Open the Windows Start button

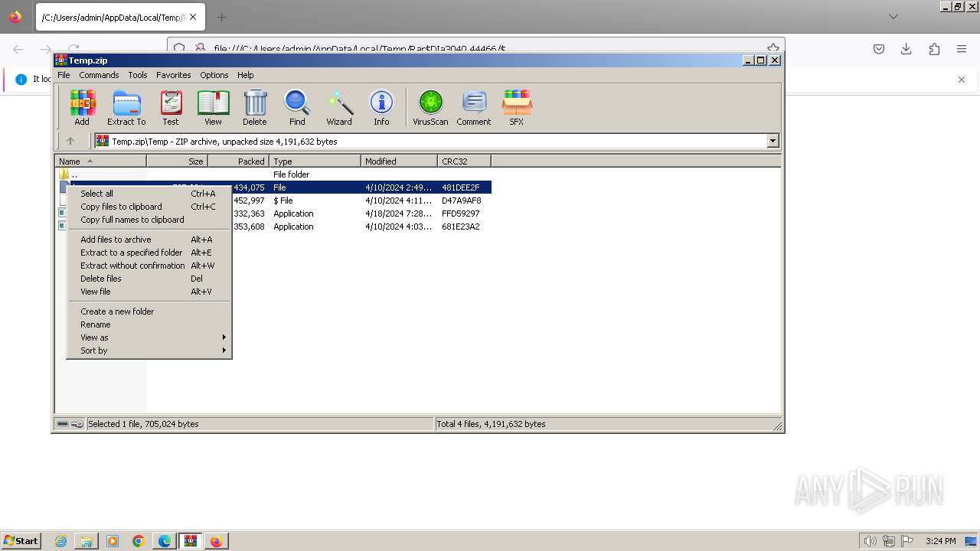[x=21, y=541]
